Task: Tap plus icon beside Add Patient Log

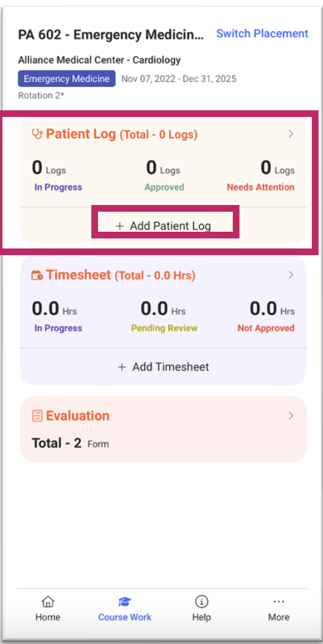Action: 119,226
